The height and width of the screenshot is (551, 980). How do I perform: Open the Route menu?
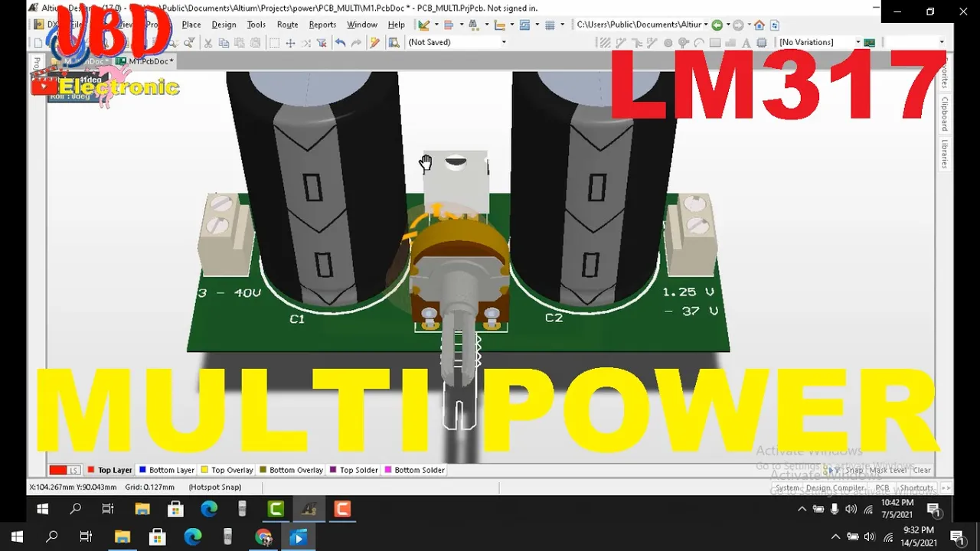pos(287,24)
